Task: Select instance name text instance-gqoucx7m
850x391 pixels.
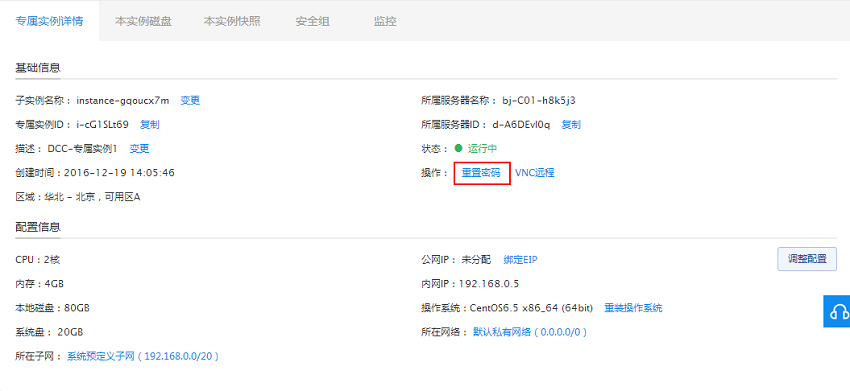Action: click(x=123, y=100)
